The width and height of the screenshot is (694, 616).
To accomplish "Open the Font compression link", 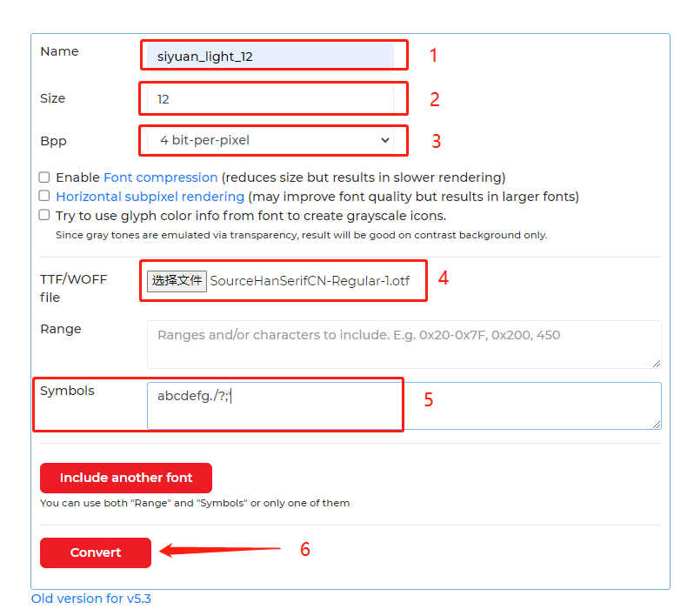I will [160, 177].
